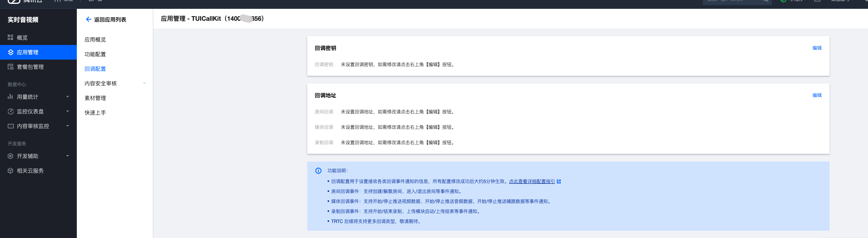Click the 录制回调 field label
This screenshot has width=868, height=238.
(324, 143)
